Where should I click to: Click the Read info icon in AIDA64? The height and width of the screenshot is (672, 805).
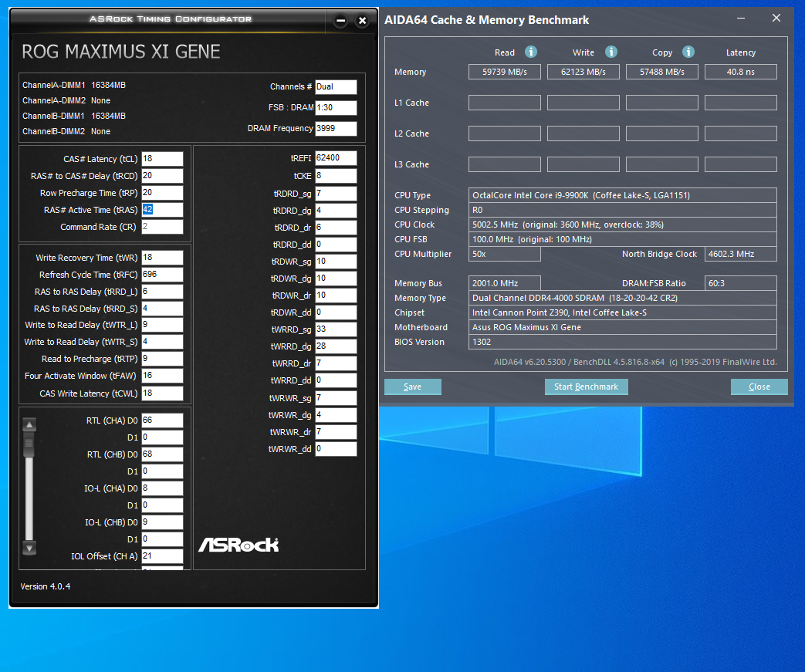click(x=531, y=52)
